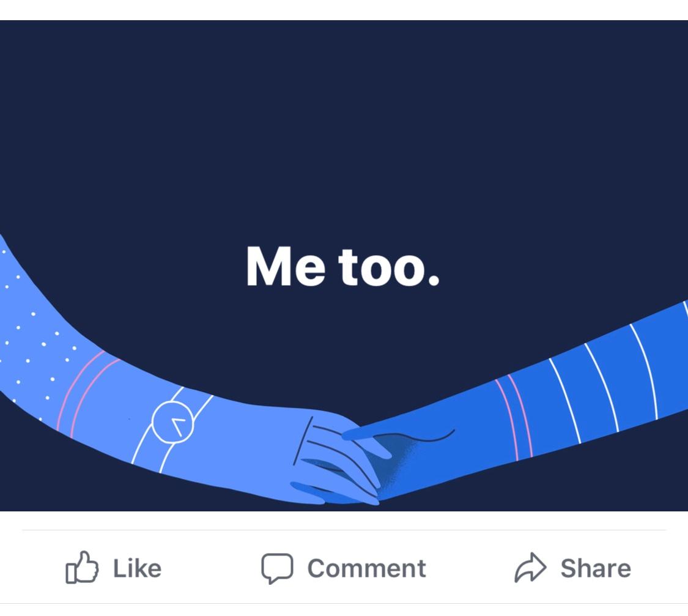
Task: Open comments via the Comment label
Action: tap(366, 569)
